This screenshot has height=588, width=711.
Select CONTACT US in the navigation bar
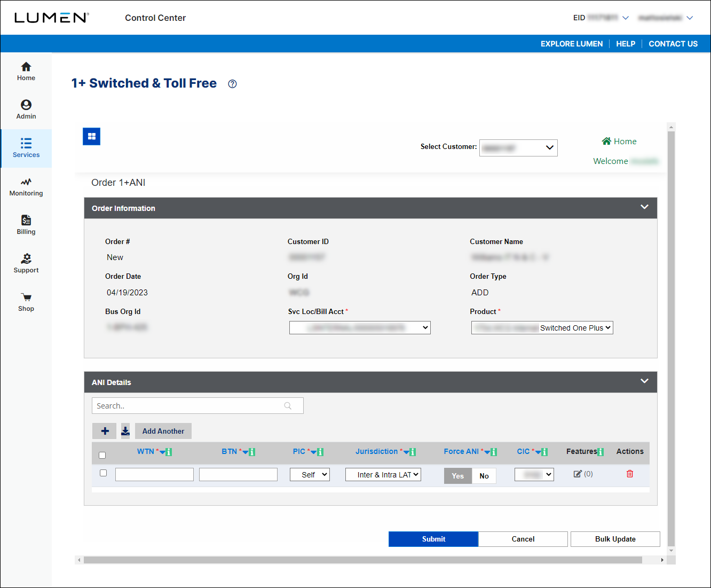click(x=673, y=43)
